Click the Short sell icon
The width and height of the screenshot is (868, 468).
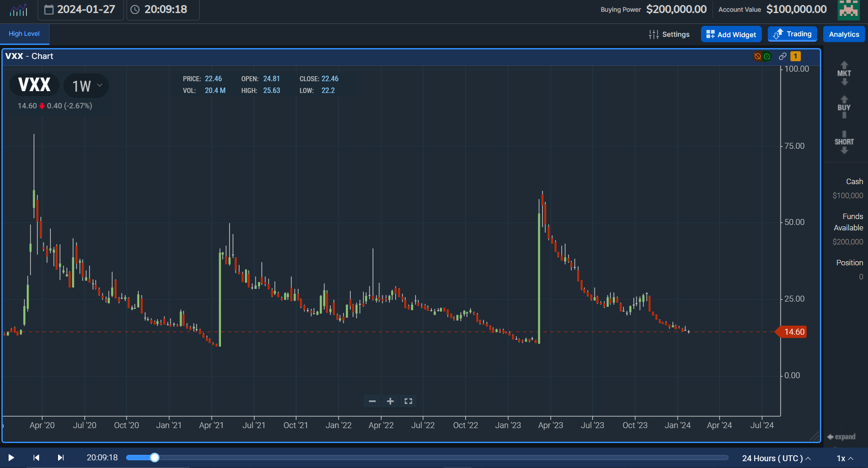click(844, 141)
